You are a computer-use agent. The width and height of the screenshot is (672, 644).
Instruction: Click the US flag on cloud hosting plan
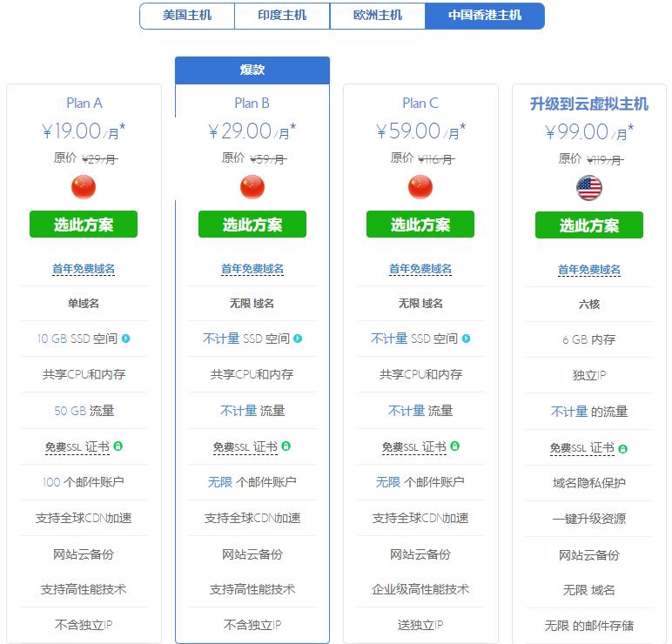click(x=589, y=188)
